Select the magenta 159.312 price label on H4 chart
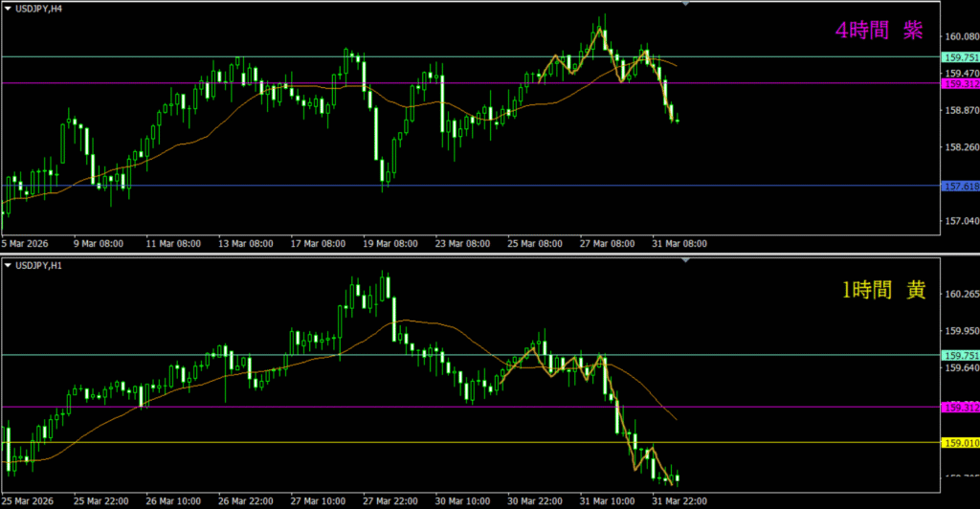 960,84
